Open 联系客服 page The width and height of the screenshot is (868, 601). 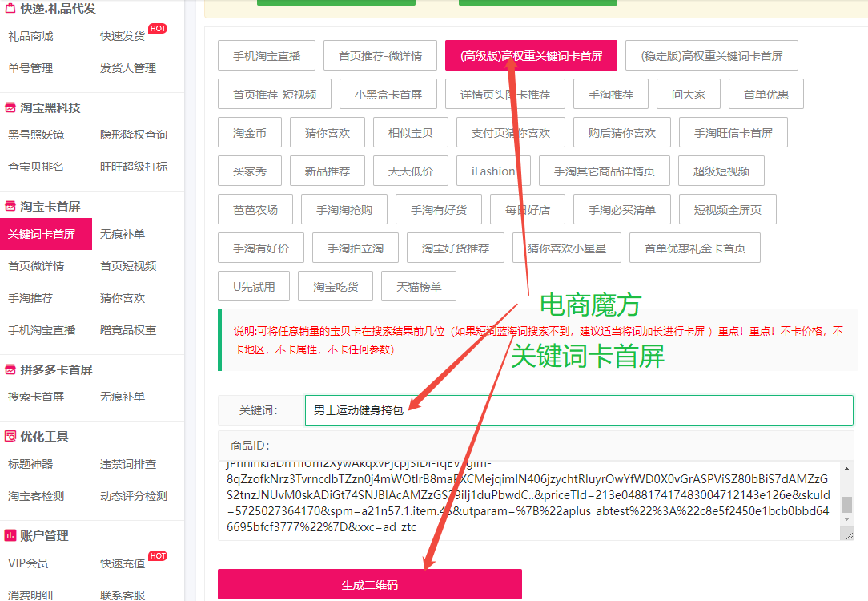pyautogui.click(x=123, y=595)
